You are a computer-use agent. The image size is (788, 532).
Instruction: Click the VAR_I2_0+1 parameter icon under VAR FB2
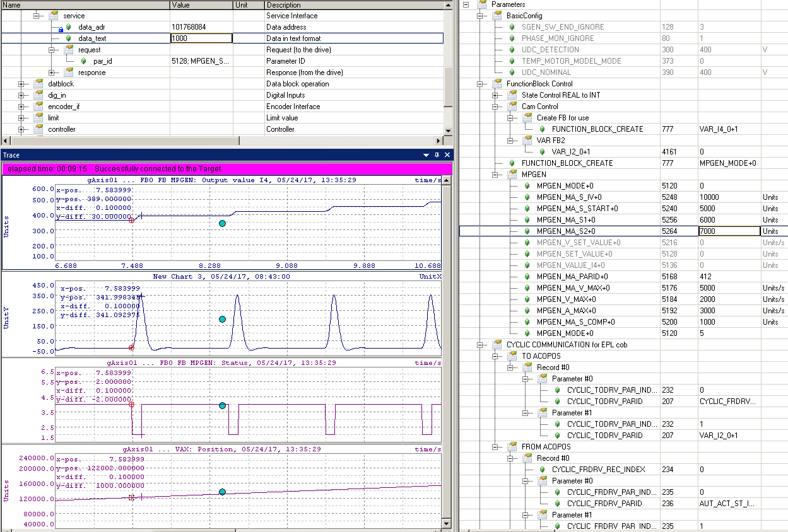tap(542, 152)
